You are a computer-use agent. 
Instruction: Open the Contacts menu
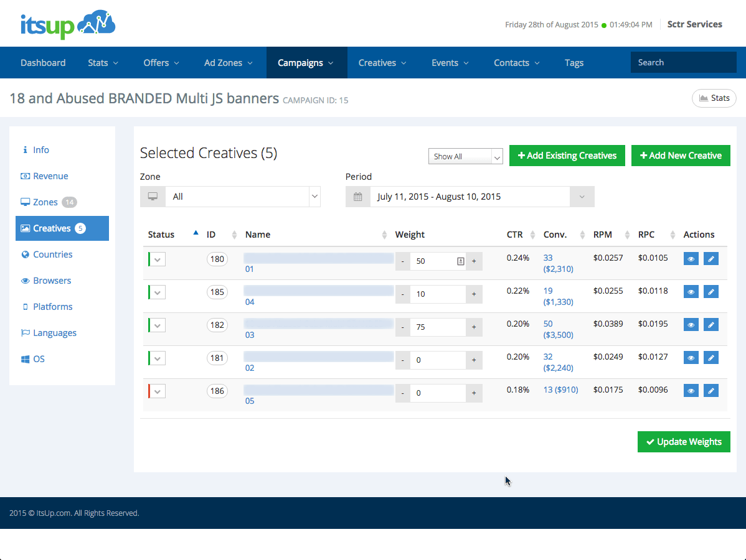click(517, 63)
